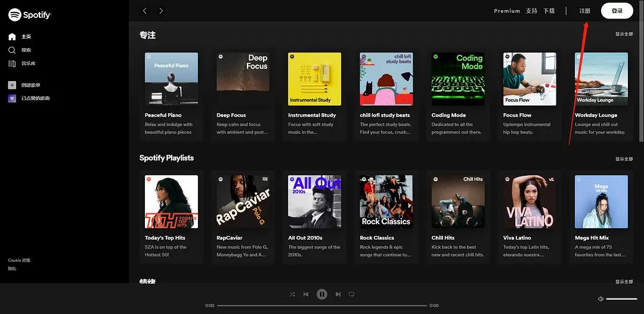Click 'Uptempo instrumental' description text

527,125
